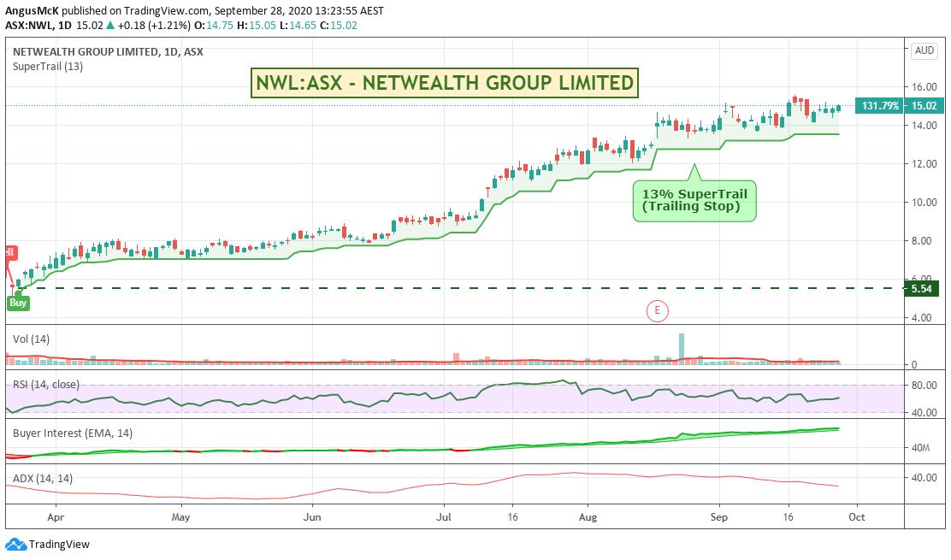Click the ASX:NWL ticker symbol in header
951x560 pixels.
point(28,26)
